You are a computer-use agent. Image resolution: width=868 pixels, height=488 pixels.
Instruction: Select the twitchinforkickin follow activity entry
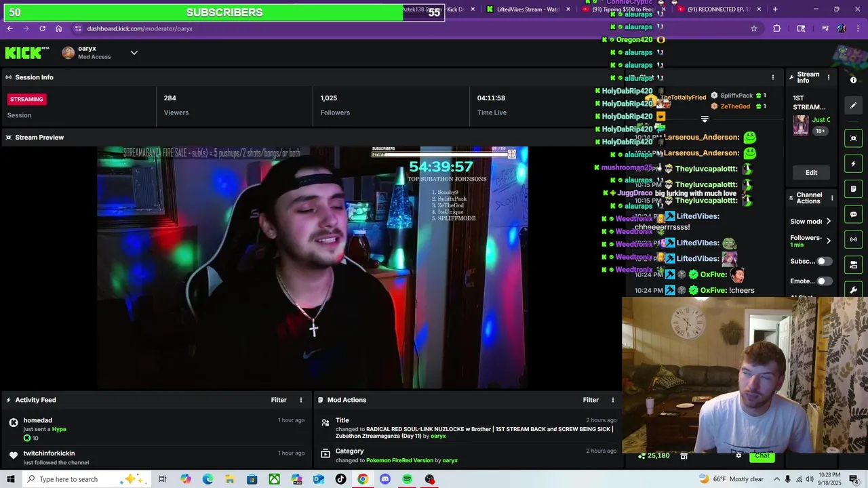(156, 457)
